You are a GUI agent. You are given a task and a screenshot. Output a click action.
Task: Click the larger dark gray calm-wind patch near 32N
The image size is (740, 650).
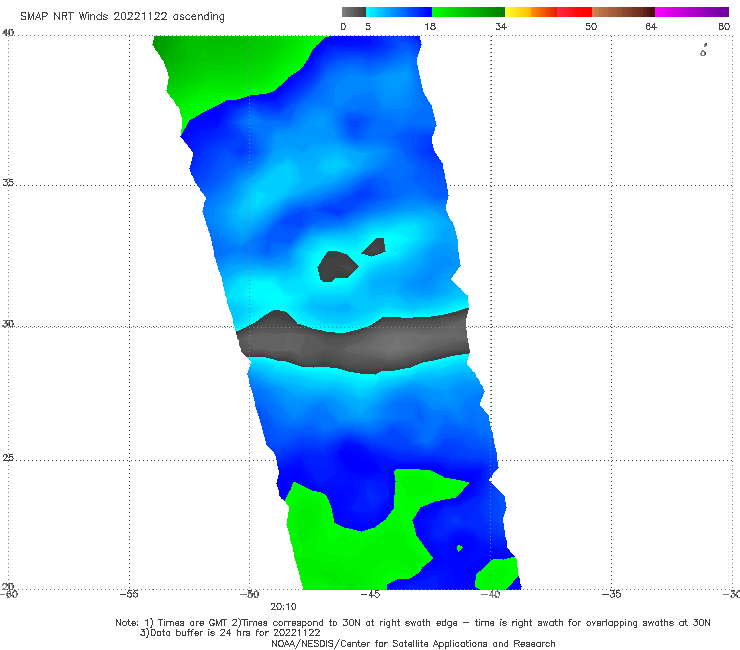pyautogui.click(x=337, y=267)
